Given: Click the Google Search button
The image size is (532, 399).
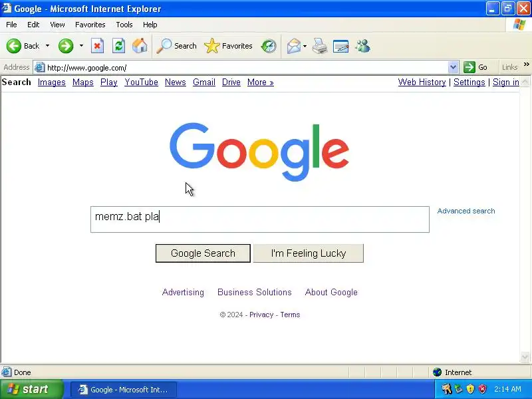Looking at the screenshot, I should click(203, 253).
